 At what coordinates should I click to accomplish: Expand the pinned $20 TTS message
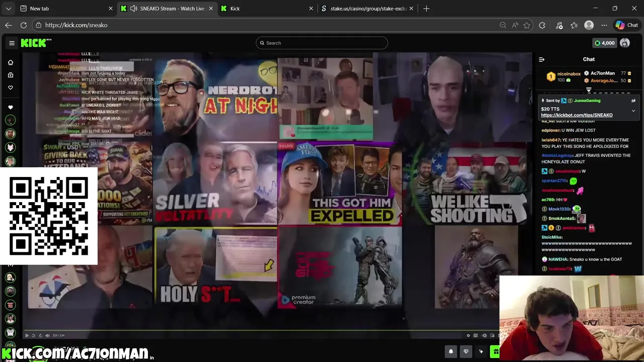coord(633,111)
